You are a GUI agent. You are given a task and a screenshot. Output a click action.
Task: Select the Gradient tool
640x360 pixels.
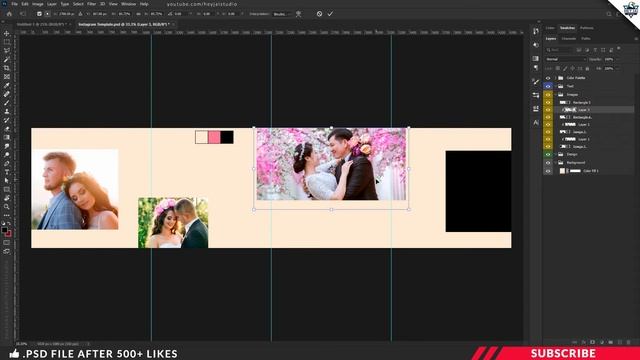tap(7, 137)
